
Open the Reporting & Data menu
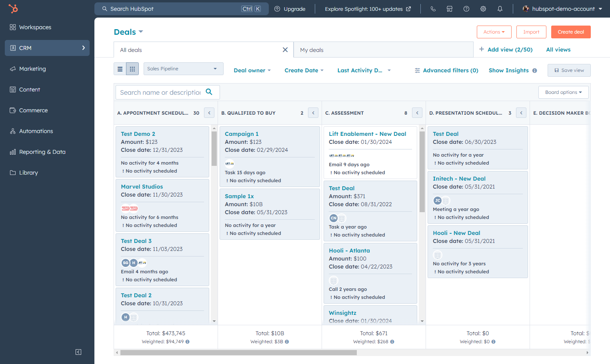point(47,152)
